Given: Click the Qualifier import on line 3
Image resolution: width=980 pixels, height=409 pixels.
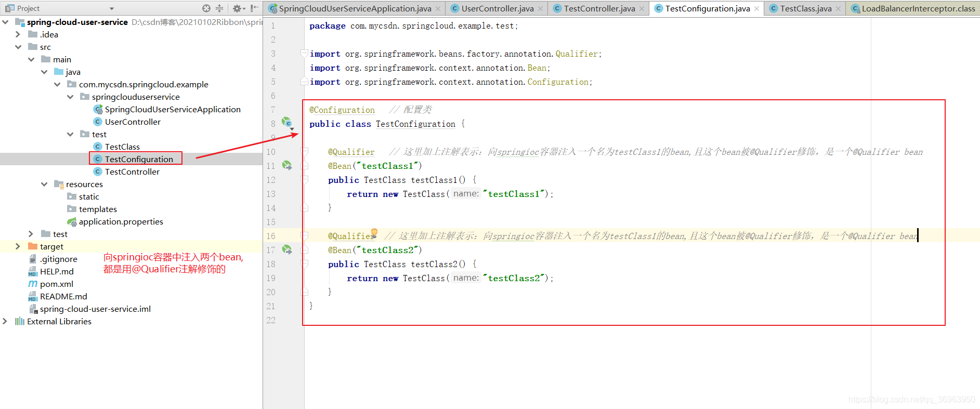Looking at the screenshot, I should click(577, 54).
